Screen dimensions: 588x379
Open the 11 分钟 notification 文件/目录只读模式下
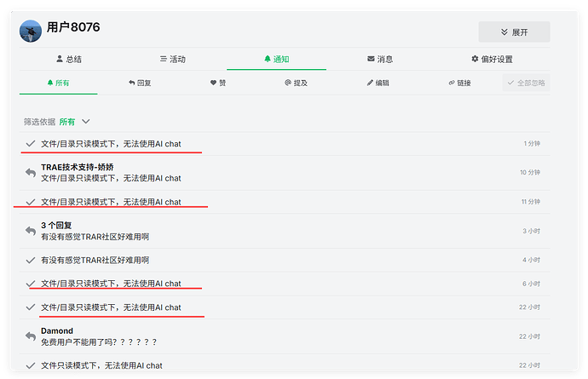[x=285, y=202]
